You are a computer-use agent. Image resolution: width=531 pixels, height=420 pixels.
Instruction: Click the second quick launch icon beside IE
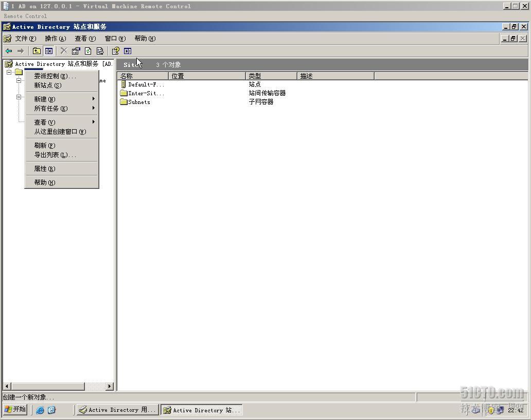(x=51, y=410)
